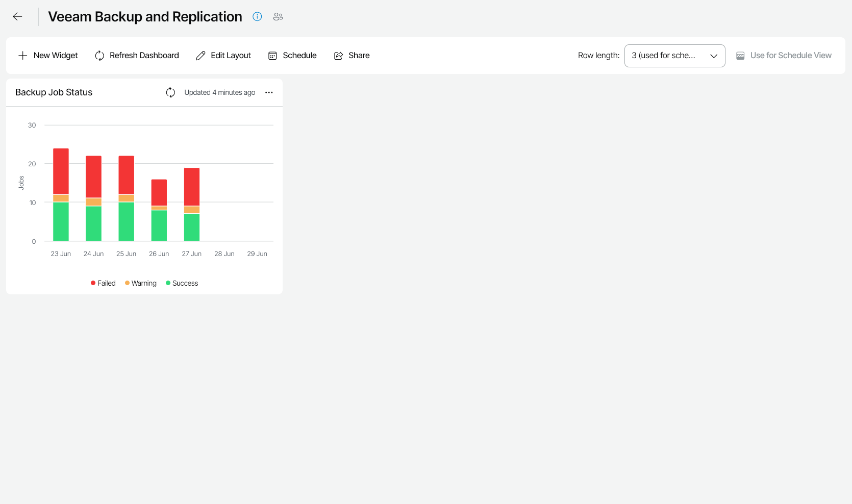Viewport: 852px width, 504px height.
Task: Click the red Failed bar segment for 26 Jun
Action: coord(159,192)
